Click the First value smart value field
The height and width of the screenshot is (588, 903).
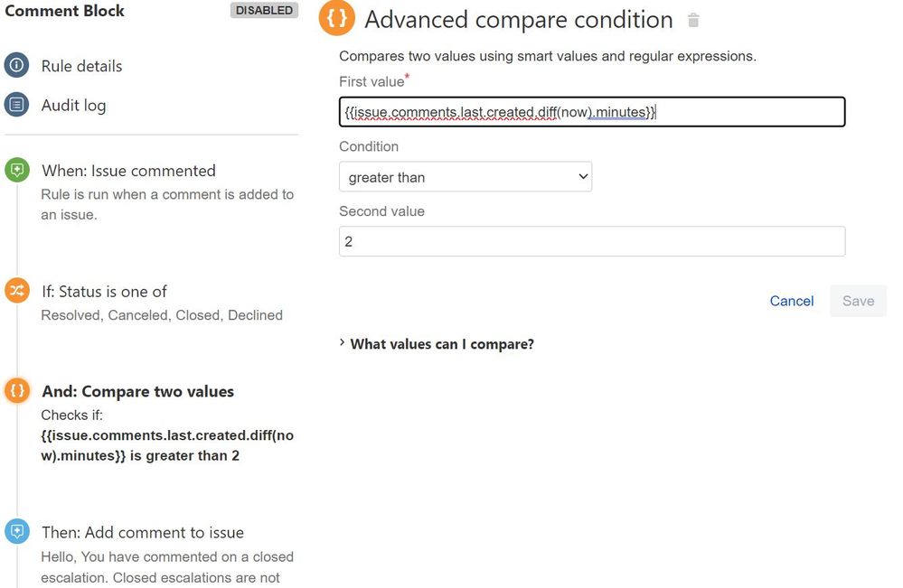[x=591, y=112]
